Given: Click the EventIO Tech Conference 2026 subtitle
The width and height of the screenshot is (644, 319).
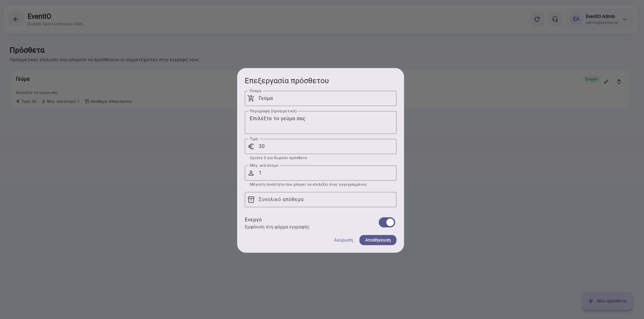Looking at the screenshot, I should [x=55, y=24].
